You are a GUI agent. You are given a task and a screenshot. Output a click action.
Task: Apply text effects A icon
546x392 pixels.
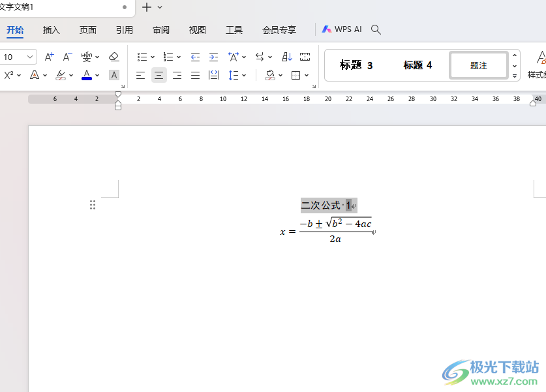tap(35, 75)
